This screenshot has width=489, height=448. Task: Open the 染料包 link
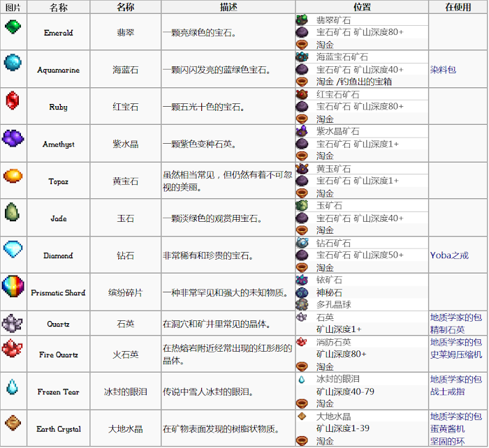pos(443,70)
